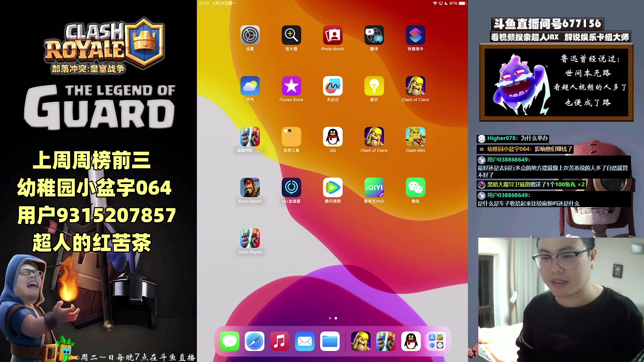Viewport: 644px width, 362px height.
Task: Launch Clash Royale from home screen grid
Action: 250,238
